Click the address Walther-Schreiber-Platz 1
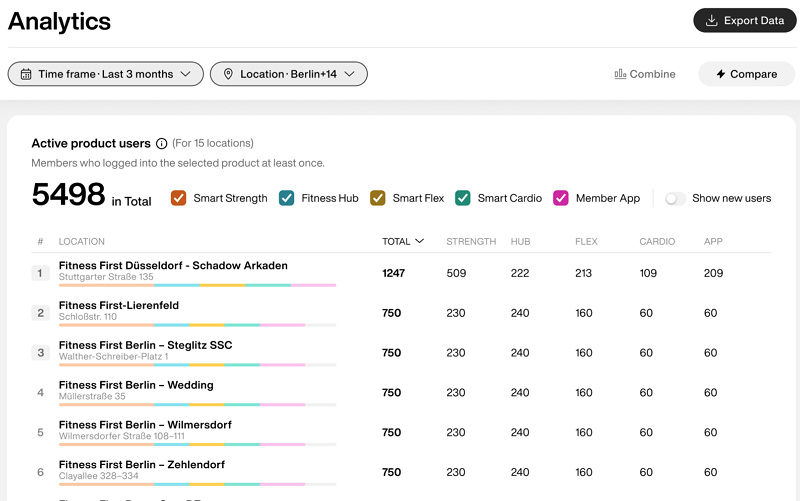The image size is (800, 501). pos(113,356)
